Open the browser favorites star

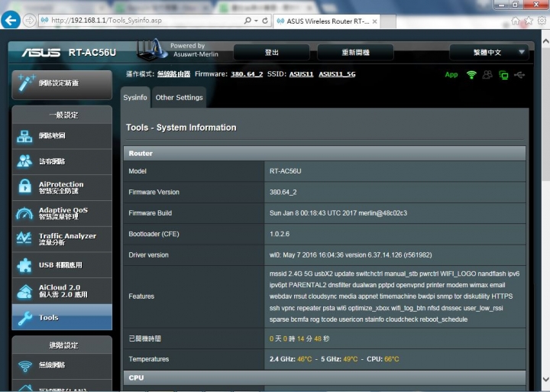[529, 21]
